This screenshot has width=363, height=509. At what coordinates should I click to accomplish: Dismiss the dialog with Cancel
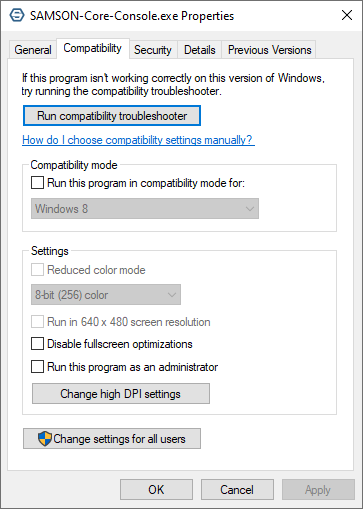pos(237,490)
